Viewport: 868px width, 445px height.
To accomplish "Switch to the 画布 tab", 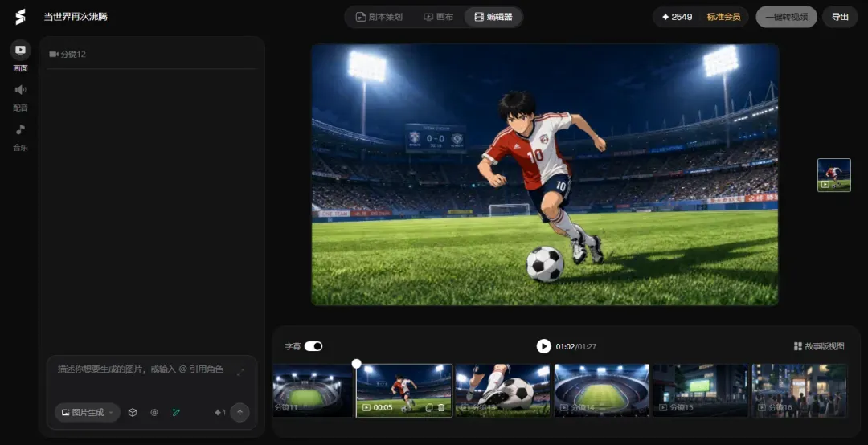I will pos(439,17).
